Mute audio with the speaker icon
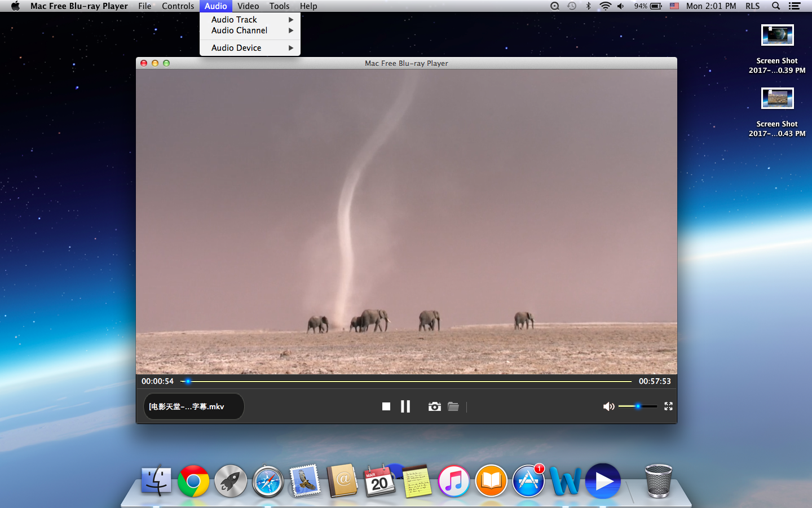 (609, 406)
